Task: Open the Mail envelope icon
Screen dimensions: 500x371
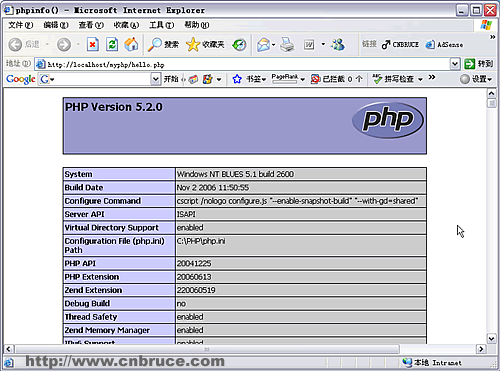Action: click(x=263, y=44)
